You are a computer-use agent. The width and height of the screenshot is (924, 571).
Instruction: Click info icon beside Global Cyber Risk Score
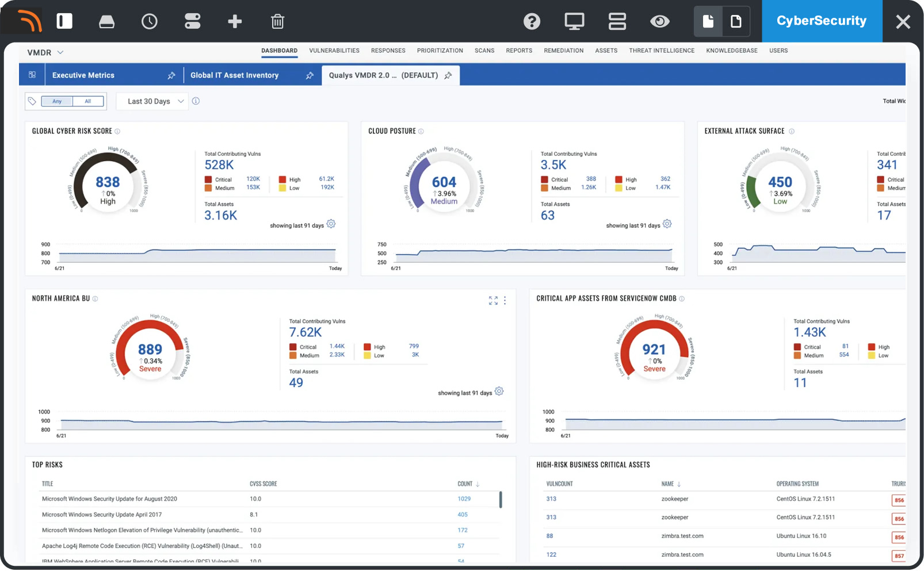117,131
